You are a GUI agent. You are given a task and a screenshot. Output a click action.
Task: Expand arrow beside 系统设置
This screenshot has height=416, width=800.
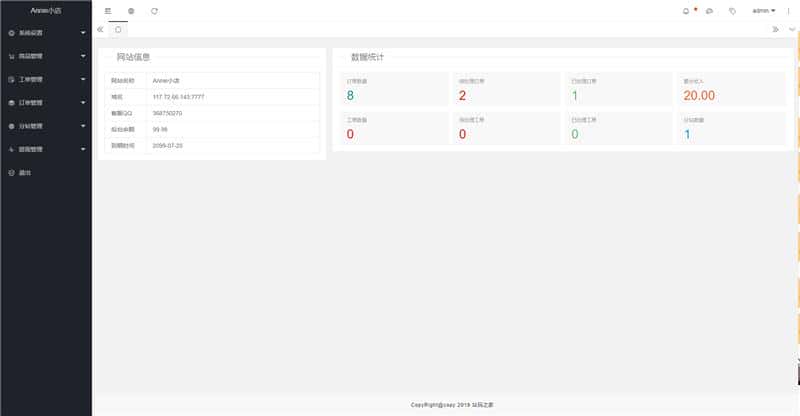(x=83, y=33)
